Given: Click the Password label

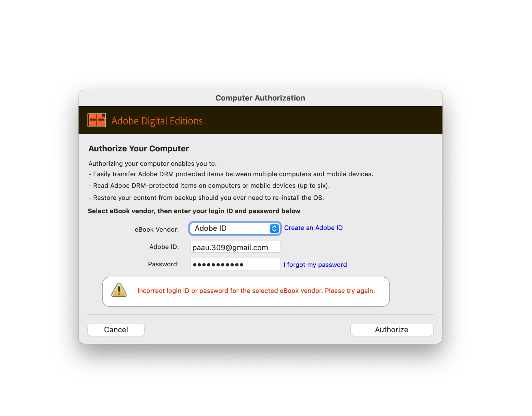Looking at the screenshot, I should pos(163,264).
